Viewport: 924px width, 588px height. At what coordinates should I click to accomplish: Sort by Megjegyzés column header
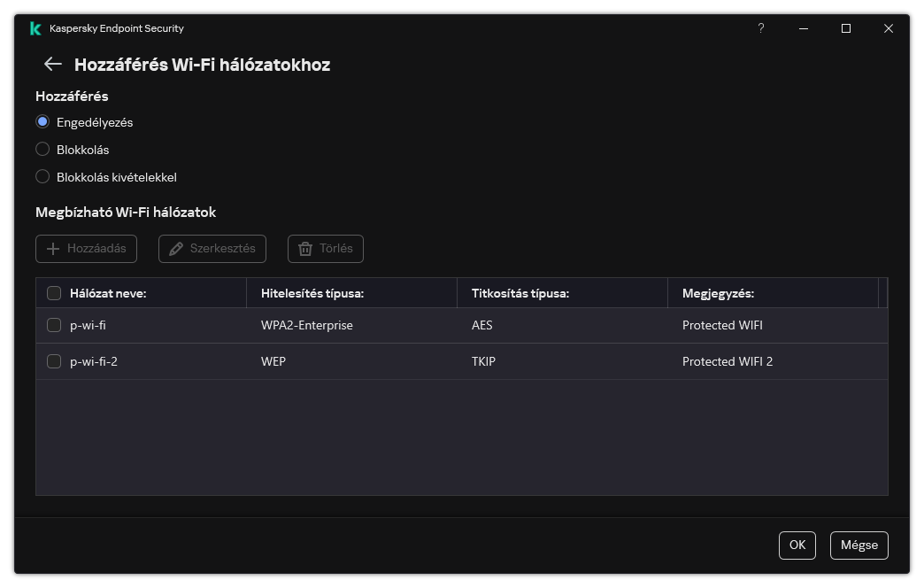tap(718, 293)
